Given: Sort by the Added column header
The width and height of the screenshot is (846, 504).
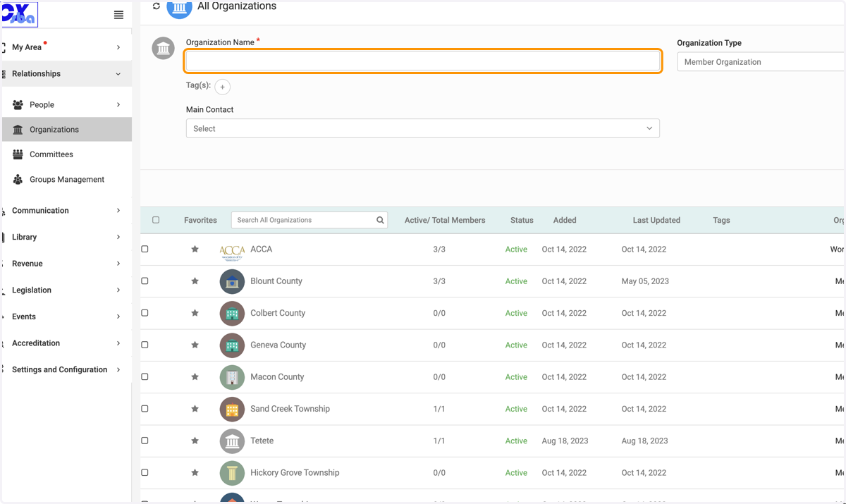Looking at the screenshot, I should click(565, 221).
